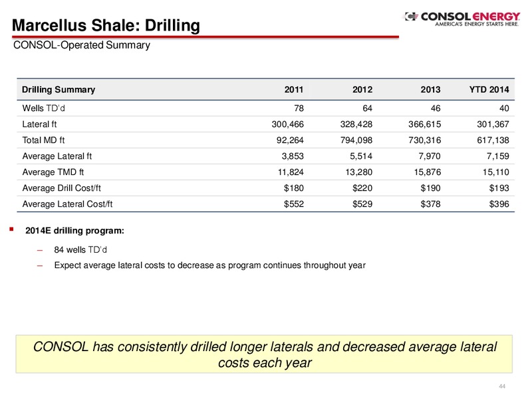Select average TMD value 11,824
The width and height of the screenshot is (532, 399).
coord(291,172)
